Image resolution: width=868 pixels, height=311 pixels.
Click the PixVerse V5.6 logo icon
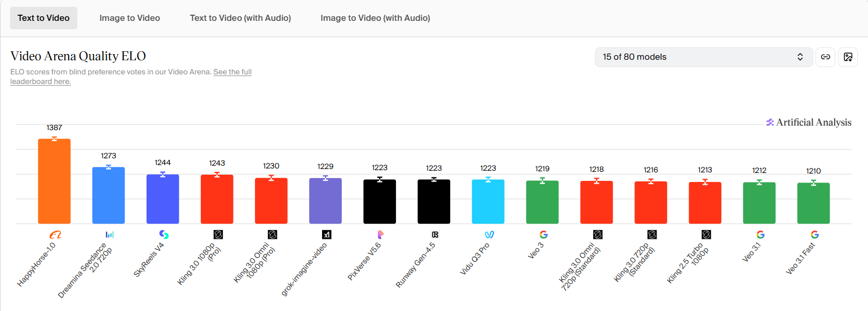380,234
